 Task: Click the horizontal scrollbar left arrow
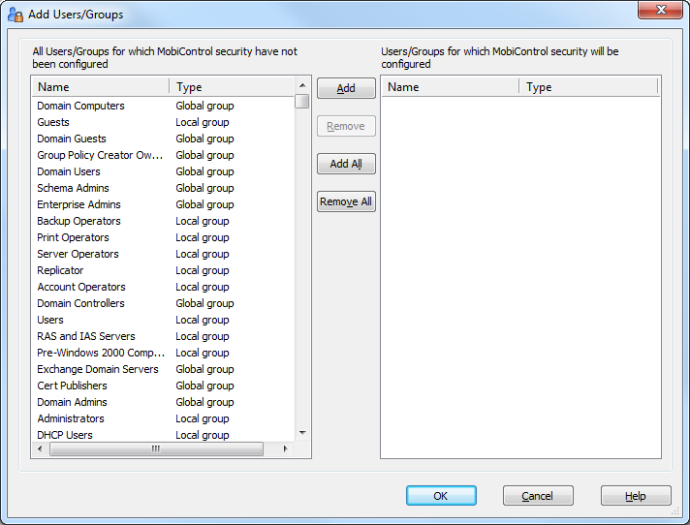coord(40,449)
